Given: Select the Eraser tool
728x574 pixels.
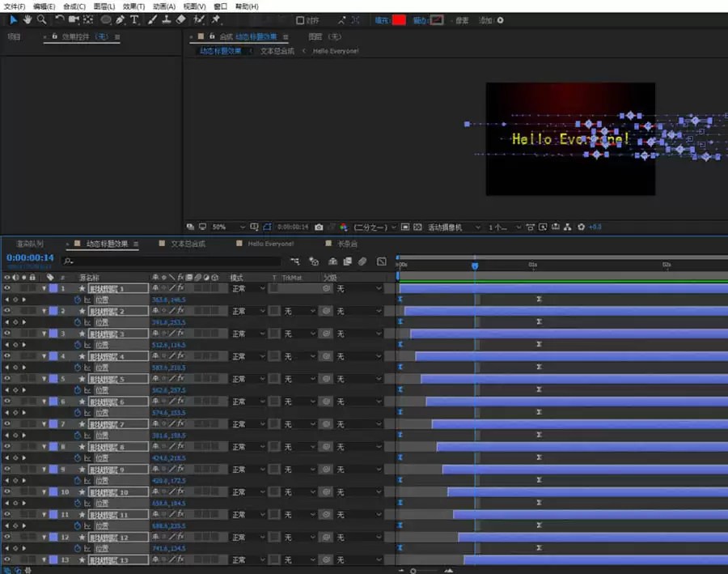Looking at the screenshot, I should click(181, 19).
